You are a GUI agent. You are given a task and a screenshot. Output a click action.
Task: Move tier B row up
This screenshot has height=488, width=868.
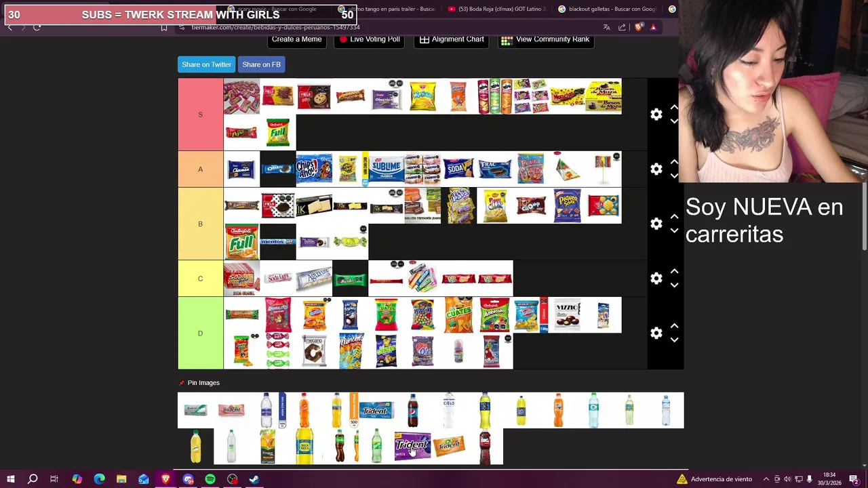tap(674, 217)
